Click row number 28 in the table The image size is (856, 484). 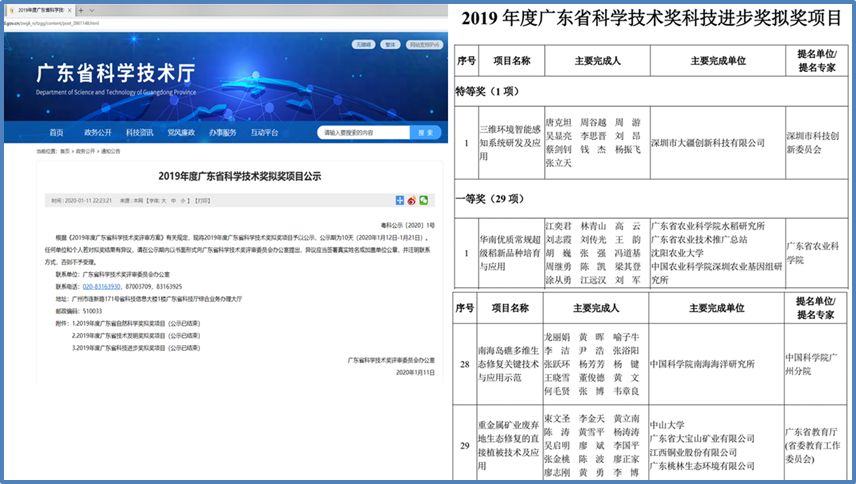pyautogui.click(x=465, y=364)
